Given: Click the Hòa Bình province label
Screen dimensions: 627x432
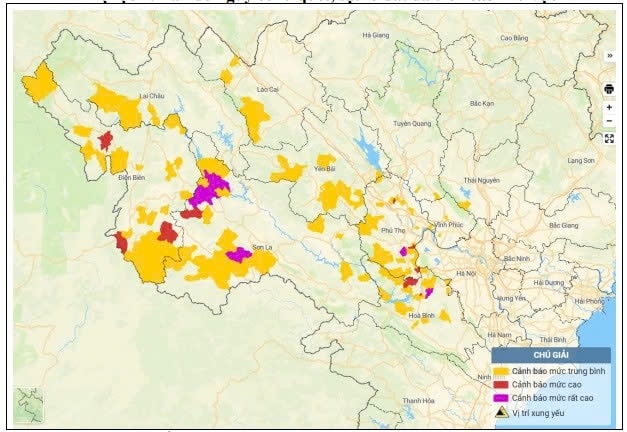Looking at the screenshot, I should 421,316.
